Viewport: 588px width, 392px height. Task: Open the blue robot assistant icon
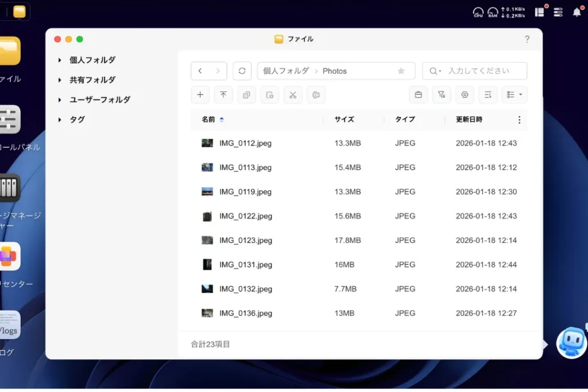(571, 343)
